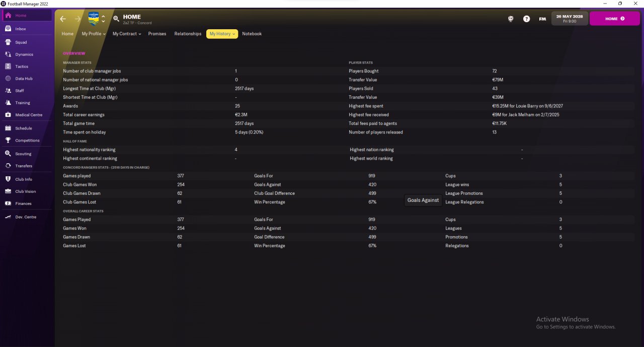Image resolution: width=644 pixels, height=347 pixels.
Task: Expand the My Profile dropdown
Action: tap(94, 34)
